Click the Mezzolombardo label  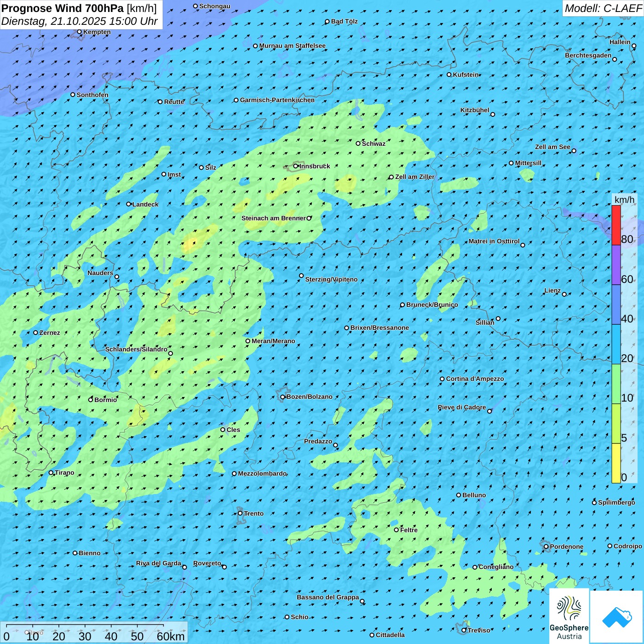click(x=262, y=473)
